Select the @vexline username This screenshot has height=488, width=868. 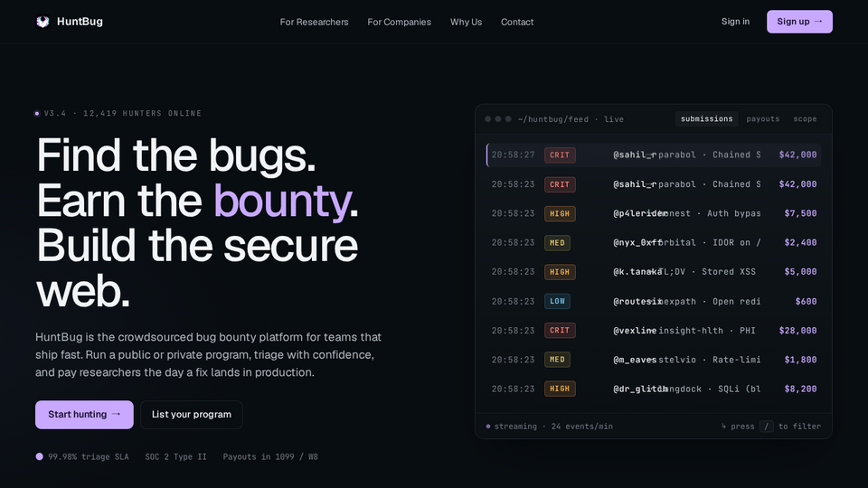pos(635,331)
